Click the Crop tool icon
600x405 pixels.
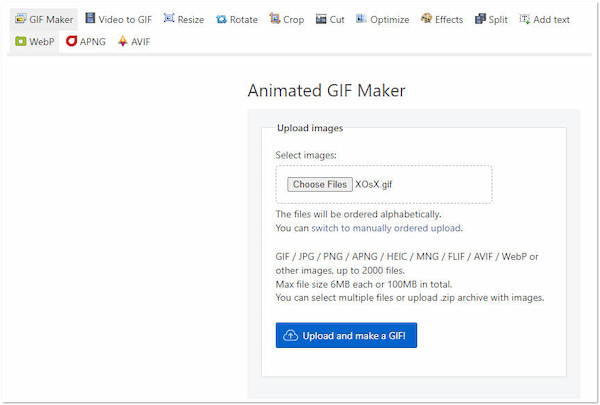(274, 18)
